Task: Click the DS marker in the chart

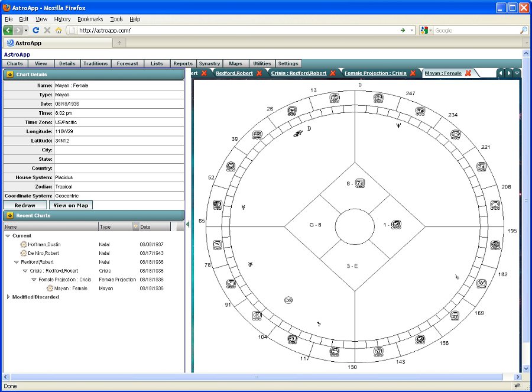Action: (x=288, y=300)
